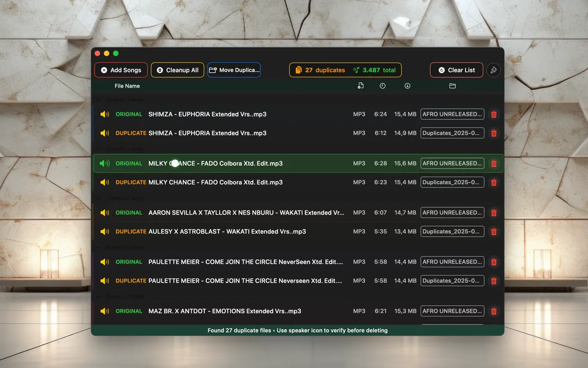Preview the AULESY X ASTROBLAST WAKATI duplicate
The image size is (588, 368).
(x=104, y=232)
